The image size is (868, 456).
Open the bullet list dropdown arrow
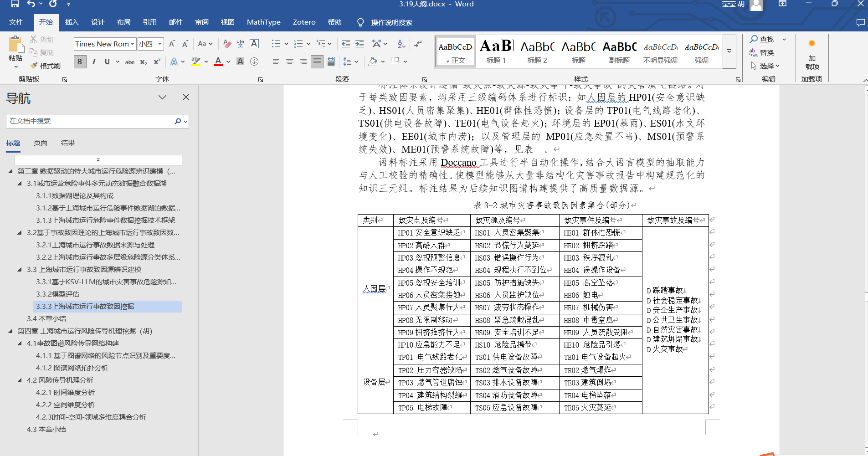(286, 44)
